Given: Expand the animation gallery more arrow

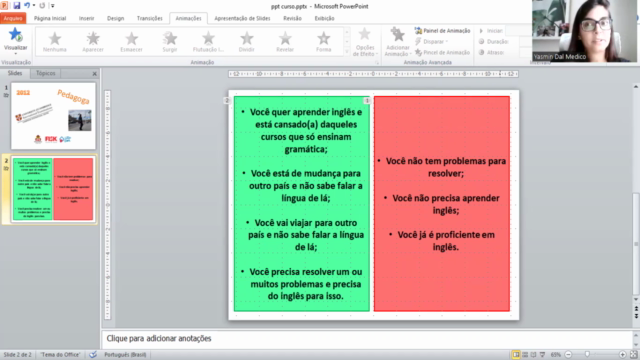Looking at the screenshot, I should pyautogui.click(x=347, y=51).
